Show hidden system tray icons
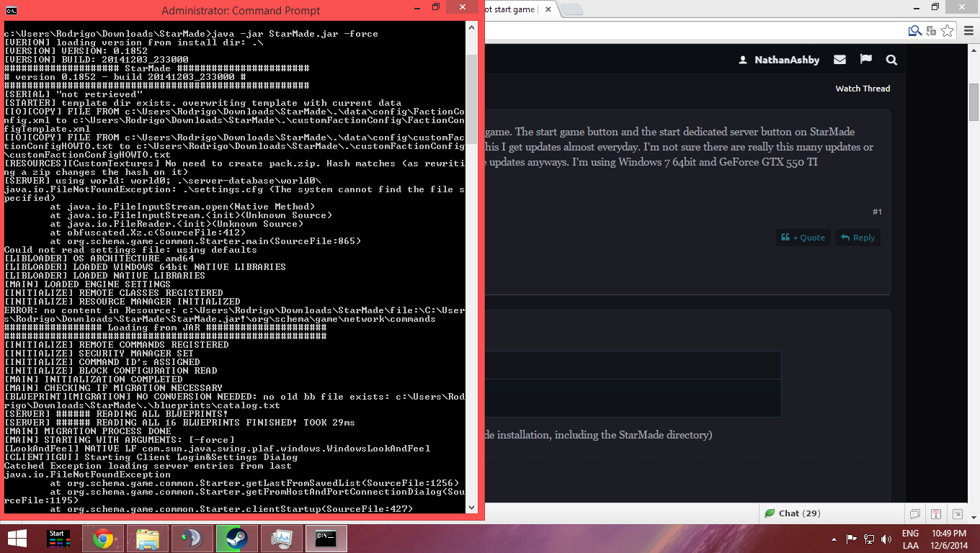980x553 pixels. tap(835, 539)
